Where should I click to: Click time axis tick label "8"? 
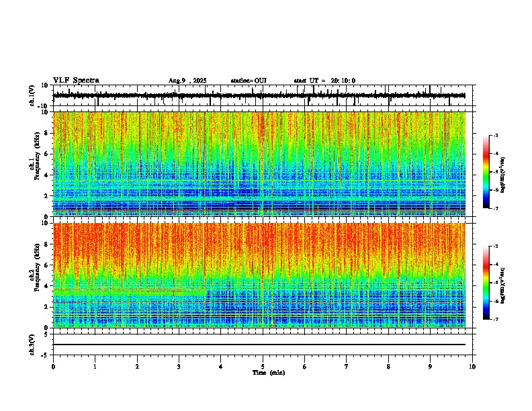pos(388,367)
